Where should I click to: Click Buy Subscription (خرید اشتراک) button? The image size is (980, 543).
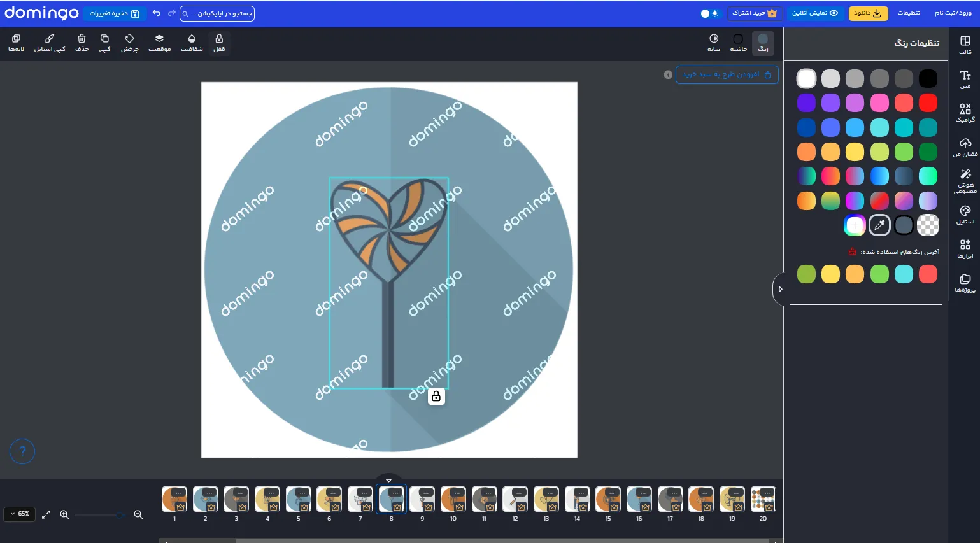(755, 13)
